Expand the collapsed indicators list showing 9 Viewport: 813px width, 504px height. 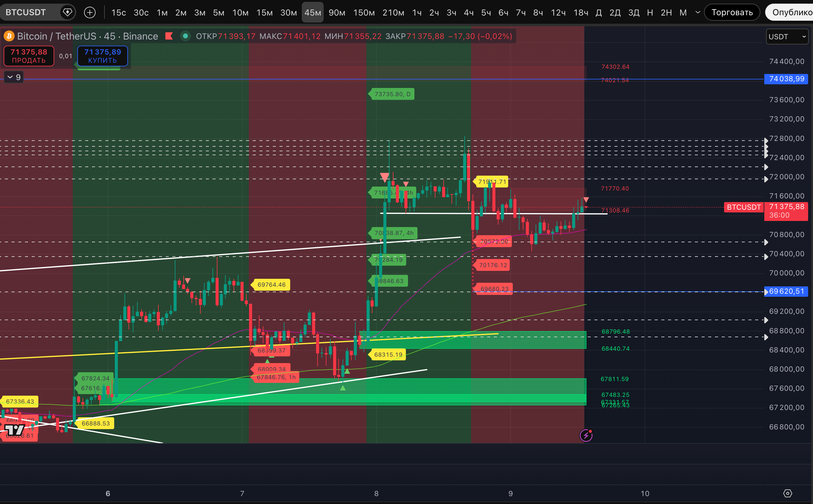[14, 77]
